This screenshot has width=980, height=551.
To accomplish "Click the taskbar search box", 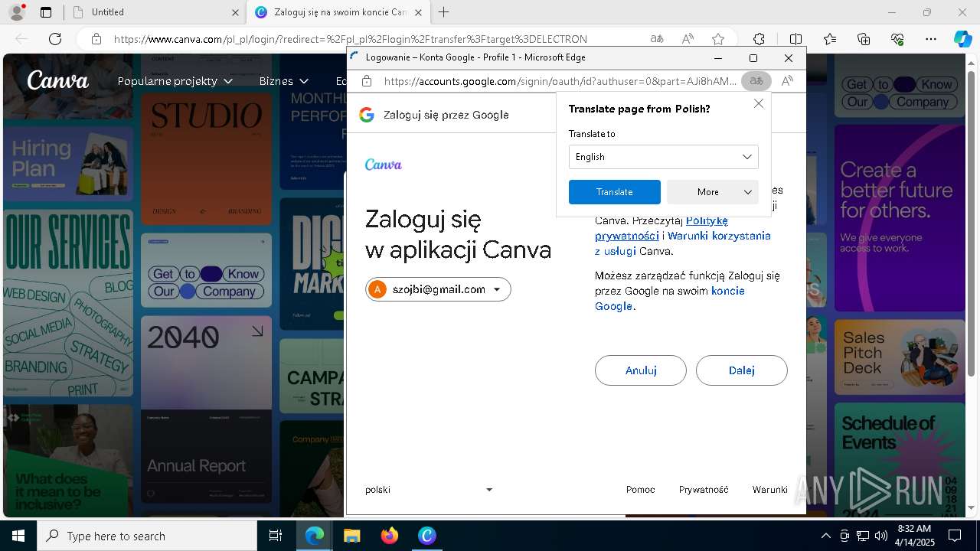I will click(x=147, y=536).
